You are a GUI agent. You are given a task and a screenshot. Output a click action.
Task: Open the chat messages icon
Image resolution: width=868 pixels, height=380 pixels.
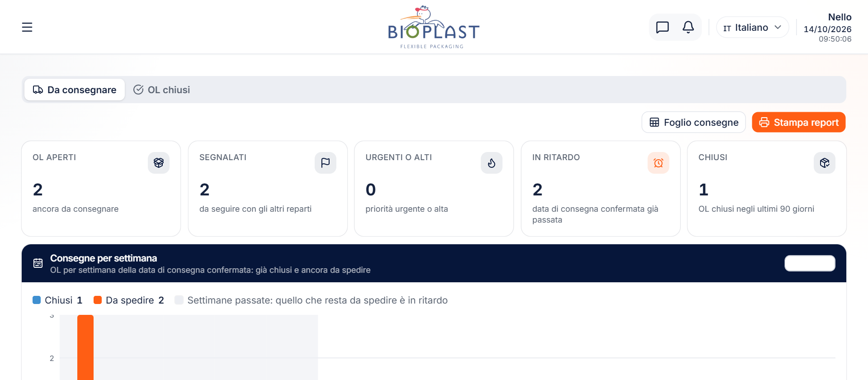click(x=662, y=27)
